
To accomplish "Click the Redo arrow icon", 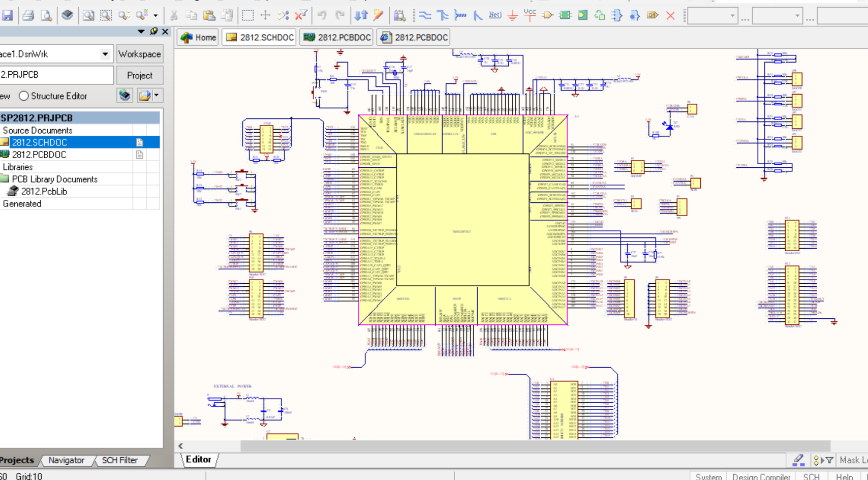I will pos(340,15).
